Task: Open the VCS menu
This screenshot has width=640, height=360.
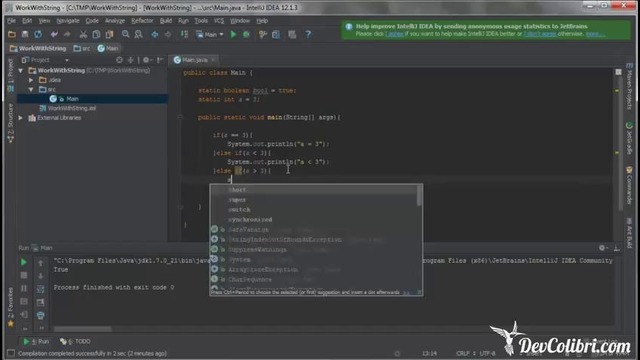Action: tap(219, 21)
